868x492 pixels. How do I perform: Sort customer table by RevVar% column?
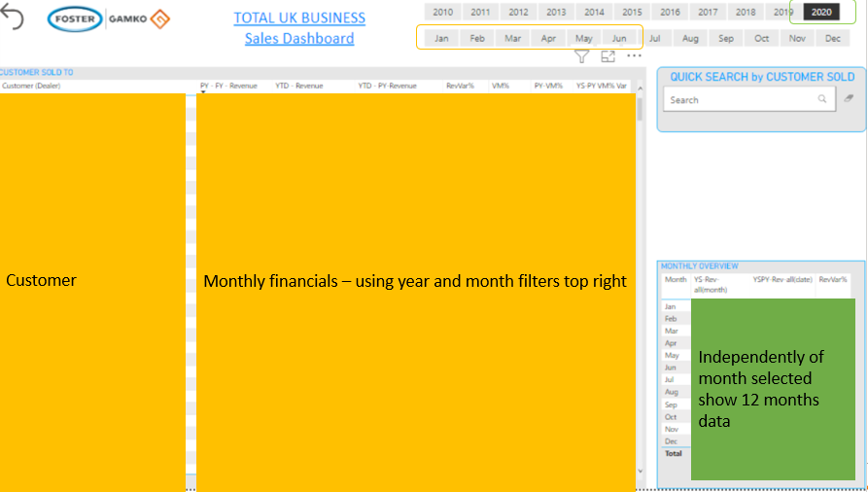(x=460, y=86)
